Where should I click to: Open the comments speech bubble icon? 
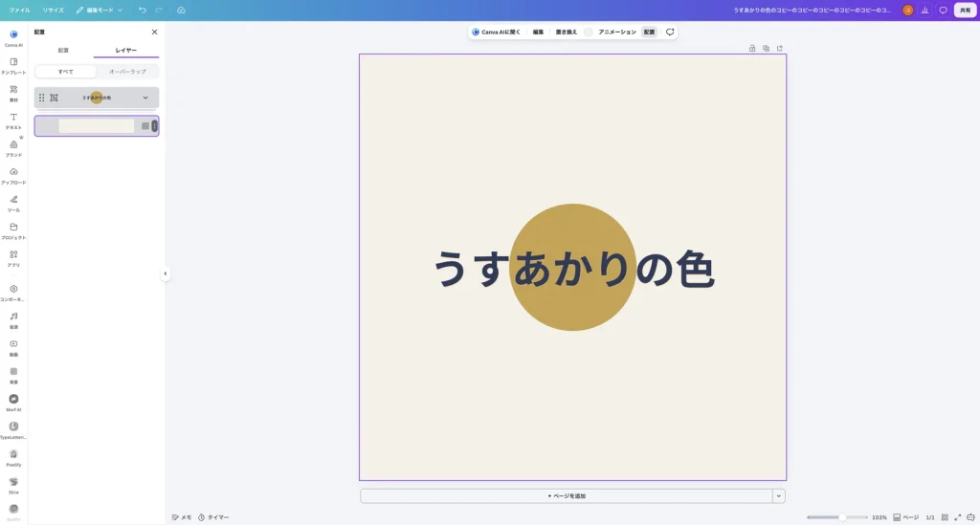point(943,10)
